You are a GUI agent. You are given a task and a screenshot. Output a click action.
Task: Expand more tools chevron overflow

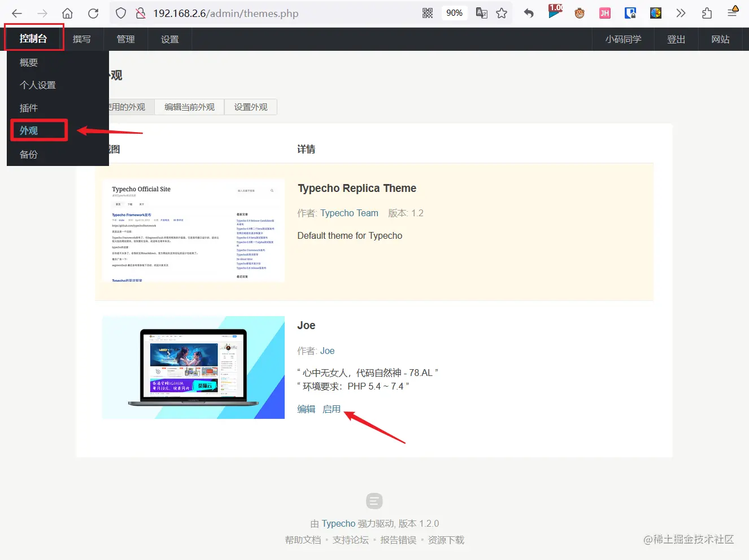coord(681,13)
